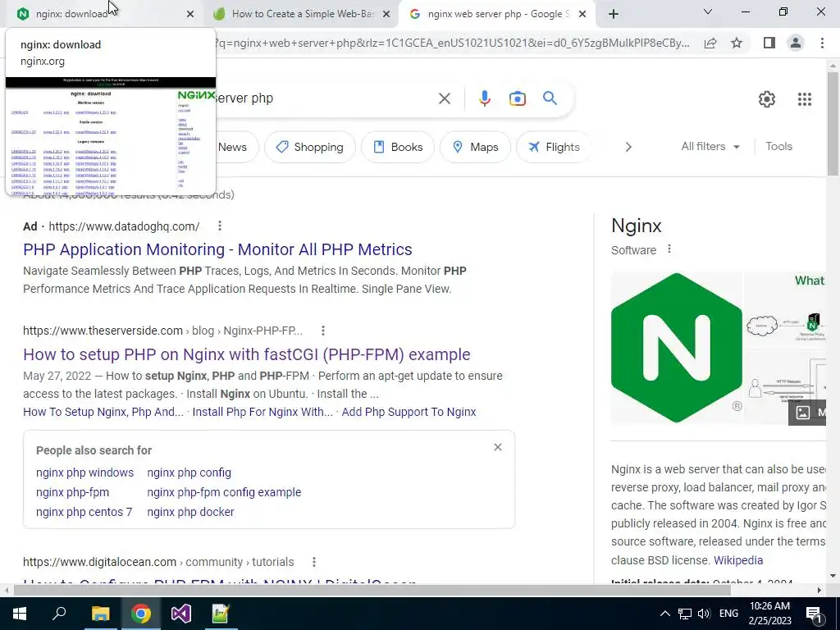Open Visual Studio from taskbar

click(x=181, y=614)
